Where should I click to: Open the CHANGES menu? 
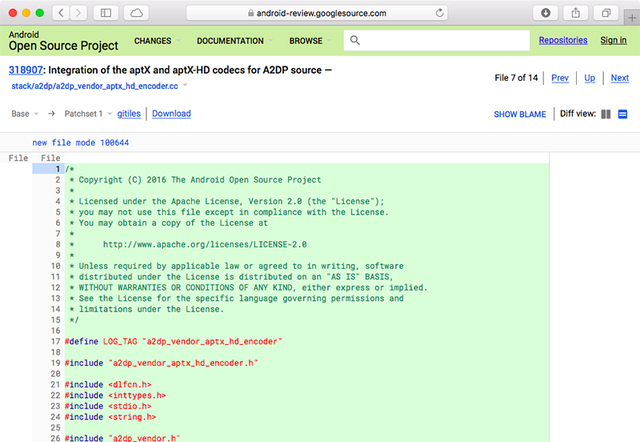(x=157, y=41)
